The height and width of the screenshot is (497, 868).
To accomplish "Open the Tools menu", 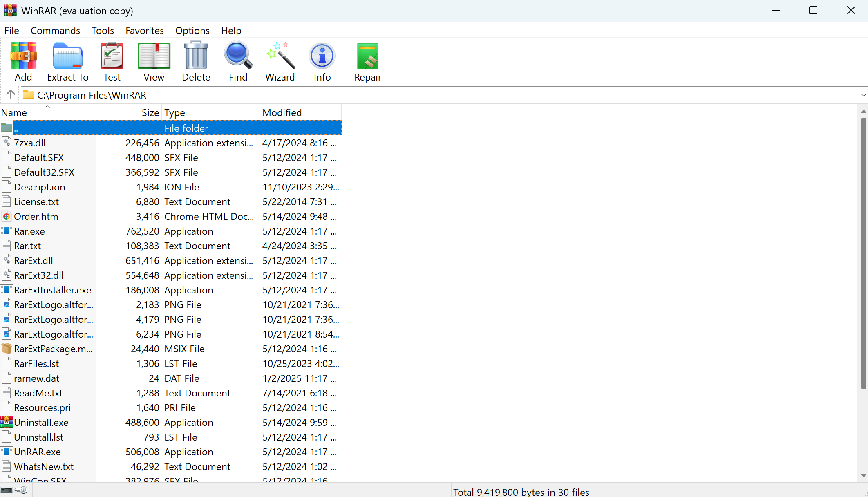I will [x=103, y=31].
